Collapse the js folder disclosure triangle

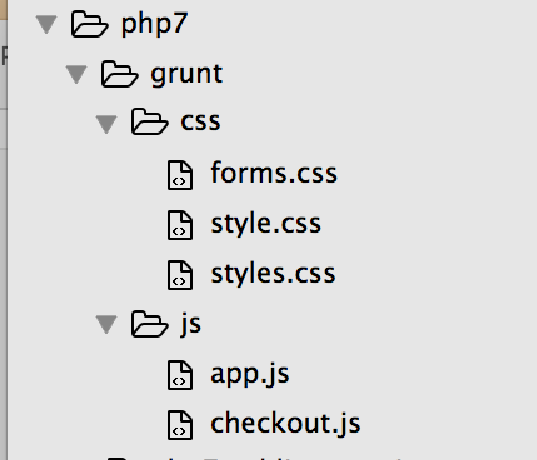coord(106,324)
